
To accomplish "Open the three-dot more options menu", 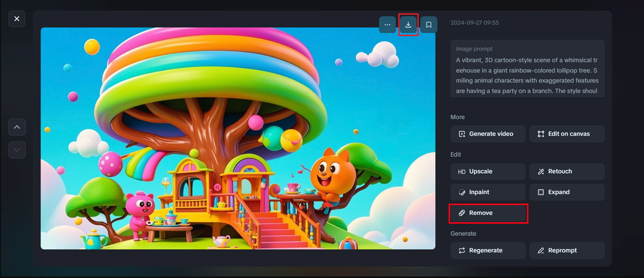I will (387, 25).
